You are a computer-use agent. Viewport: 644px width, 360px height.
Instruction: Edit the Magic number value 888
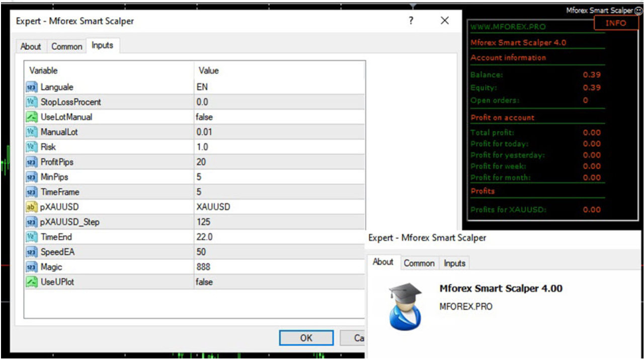click(x=203, y=267)
